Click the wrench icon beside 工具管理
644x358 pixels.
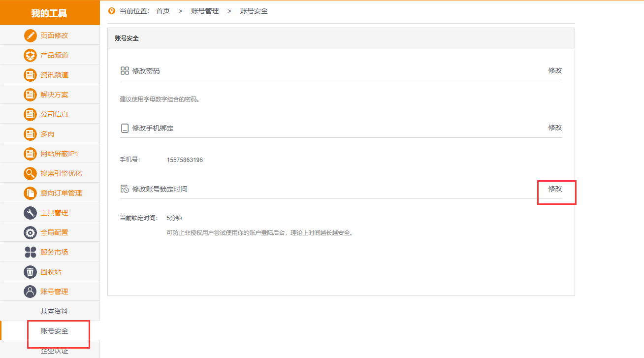tap(31, 213)
